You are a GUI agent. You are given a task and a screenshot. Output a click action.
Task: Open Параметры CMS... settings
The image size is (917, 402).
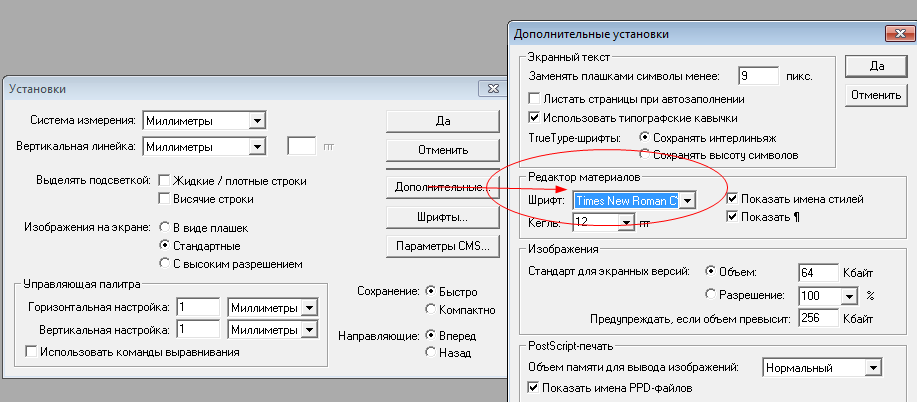[x=443, y=246]
